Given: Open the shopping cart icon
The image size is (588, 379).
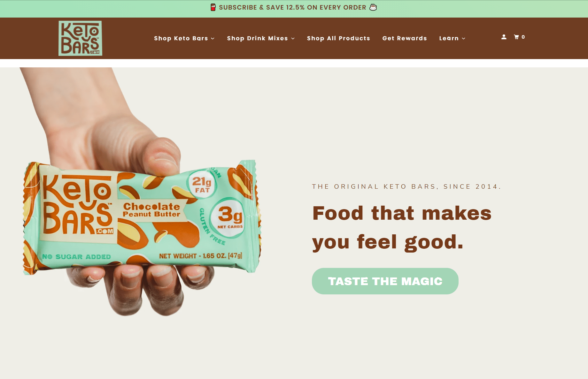Looking at the screenshot, I should pyautogui.click(x=516, y=37).
